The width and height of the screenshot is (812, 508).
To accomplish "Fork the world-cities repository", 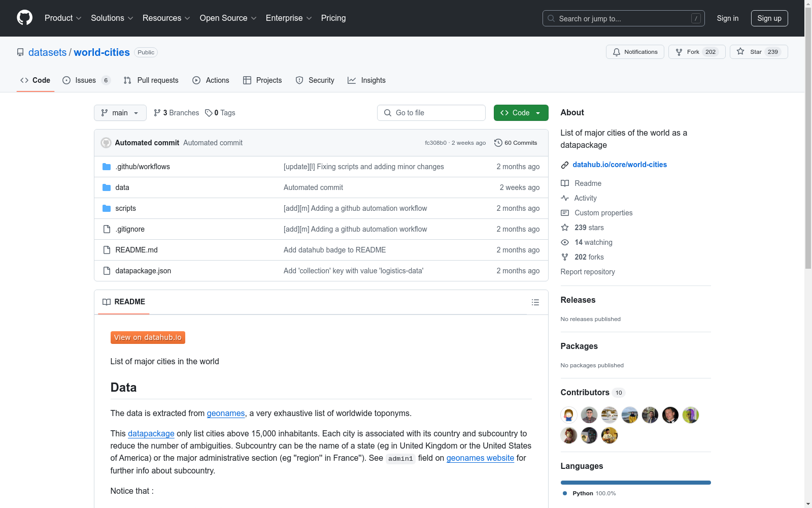I will point(697,52).
